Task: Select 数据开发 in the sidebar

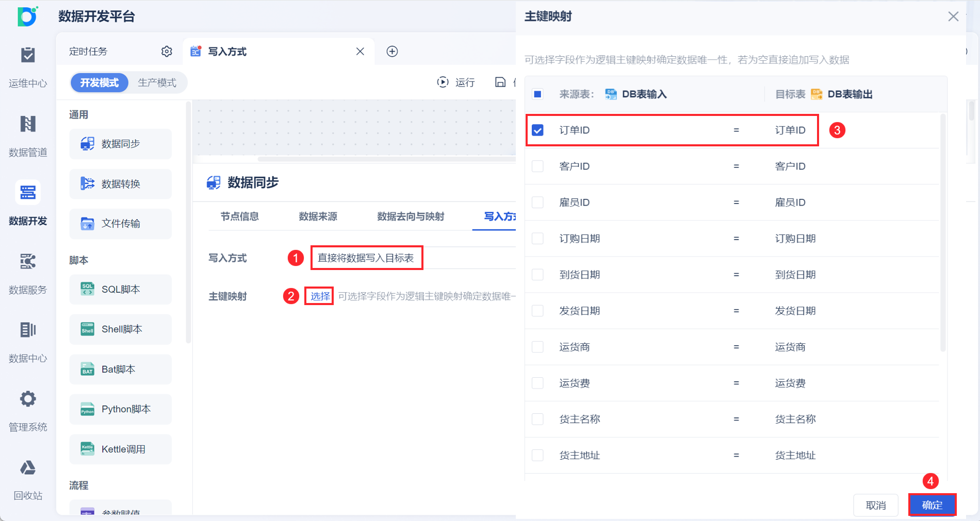Action: pos(28,205)
